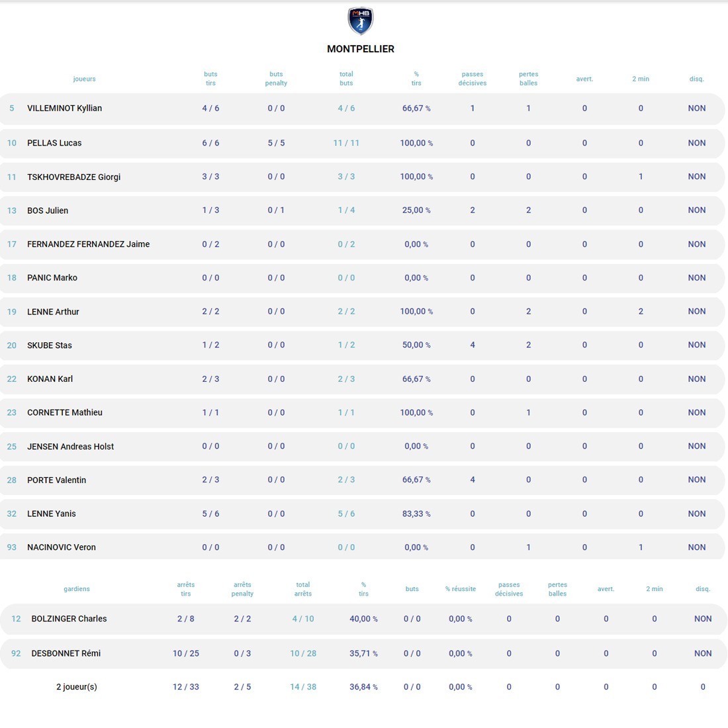Screen dimensions: 728x728
Task: Click 'passes décisives' header in players table
Action: 473,79
